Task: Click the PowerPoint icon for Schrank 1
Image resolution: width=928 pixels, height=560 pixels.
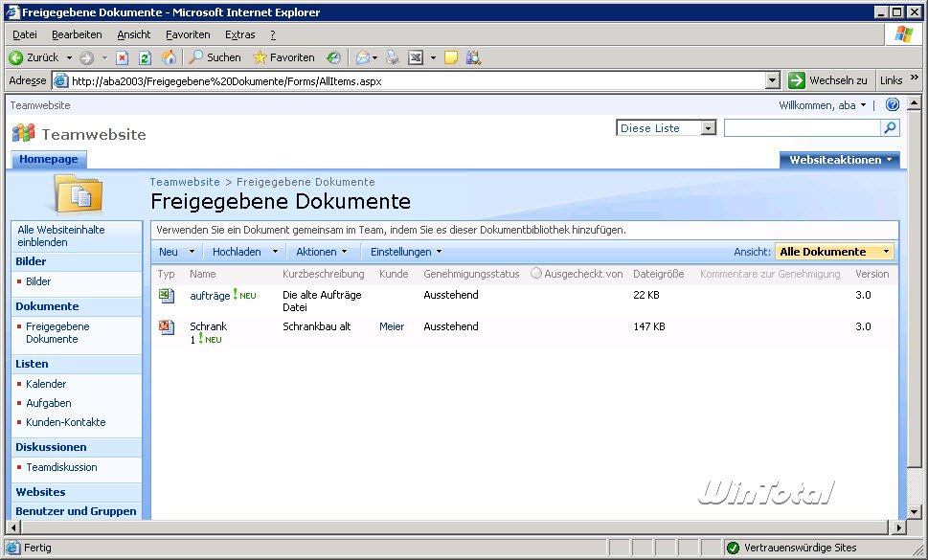Action: point(167,327)
